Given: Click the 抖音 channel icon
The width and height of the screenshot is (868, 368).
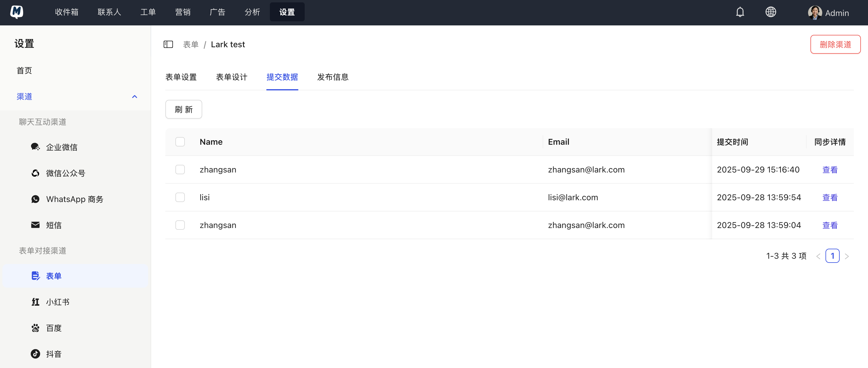Looking at the screenshot, I should (35, 354).
